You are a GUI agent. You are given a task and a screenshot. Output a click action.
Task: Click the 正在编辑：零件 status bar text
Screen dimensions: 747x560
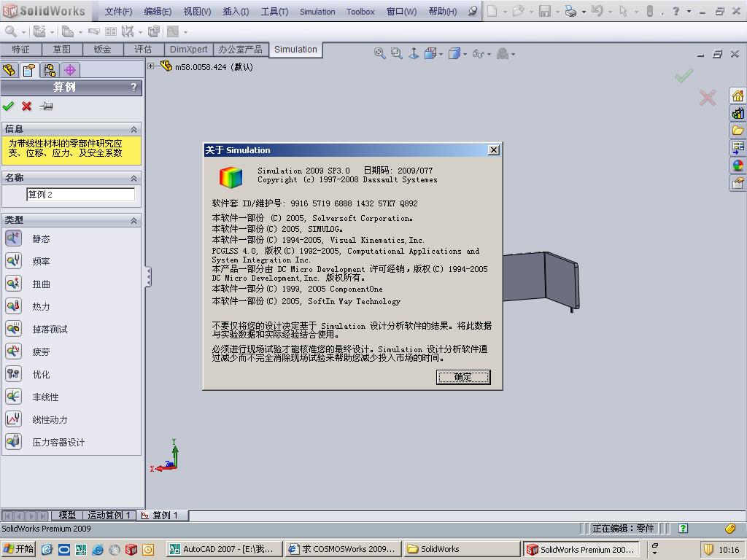click(623, 528)
